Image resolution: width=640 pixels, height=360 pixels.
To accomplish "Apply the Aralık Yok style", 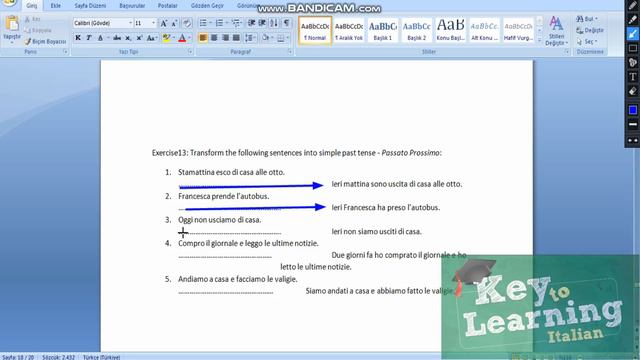I will coord(349,31).
